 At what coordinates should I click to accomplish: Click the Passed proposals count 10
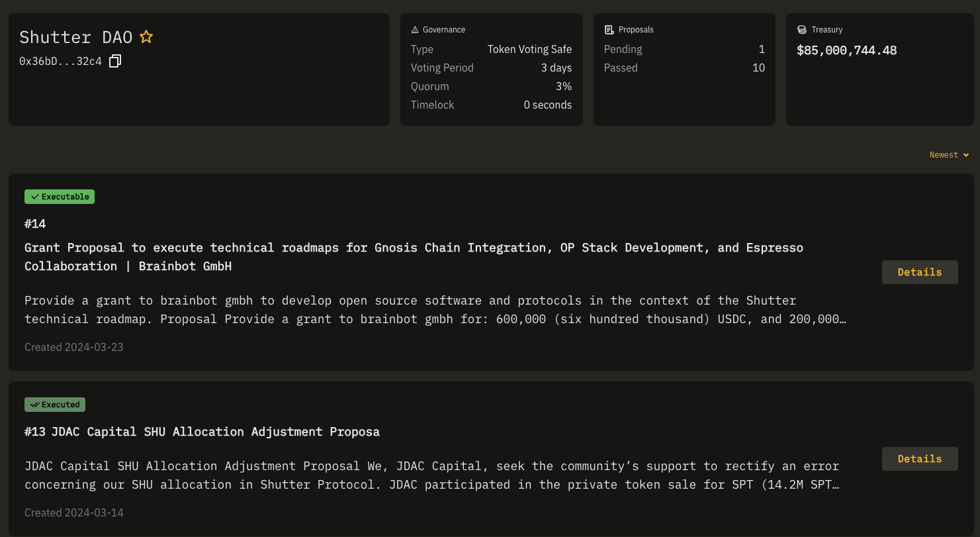758,68
